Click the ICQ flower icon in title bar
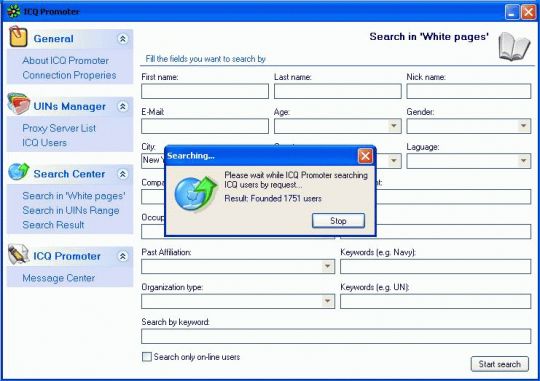The width and height of the screenshot is (540, 381). tap(14, 11)
